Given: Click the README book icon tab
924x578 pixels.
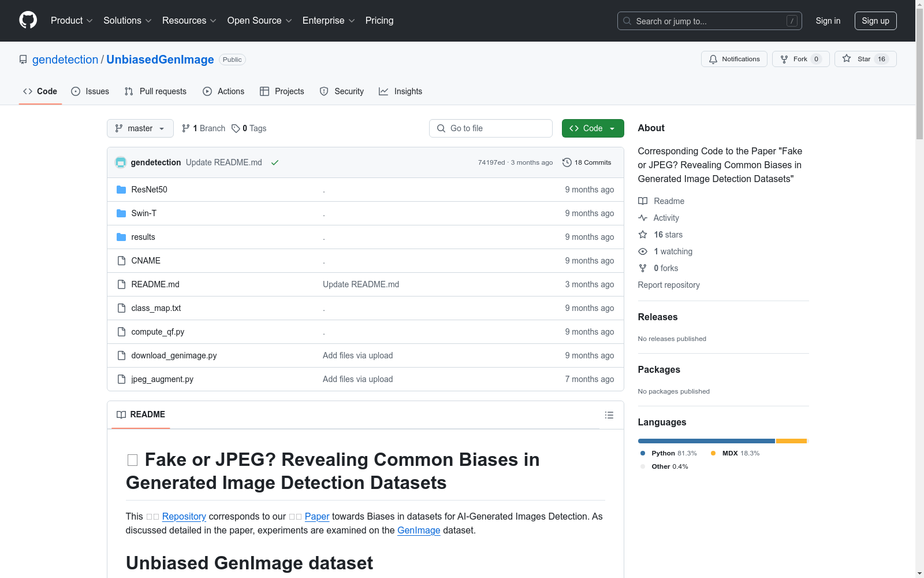Looking at the screenshot, I should tap(121, 414).
